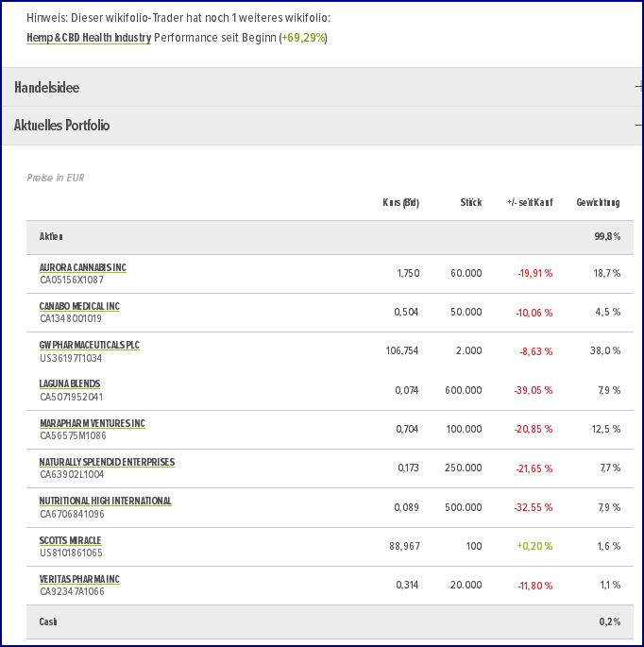Click the +/- seit Kauf column header
This screenshot has height=647, width=644.
pos(530,203)
